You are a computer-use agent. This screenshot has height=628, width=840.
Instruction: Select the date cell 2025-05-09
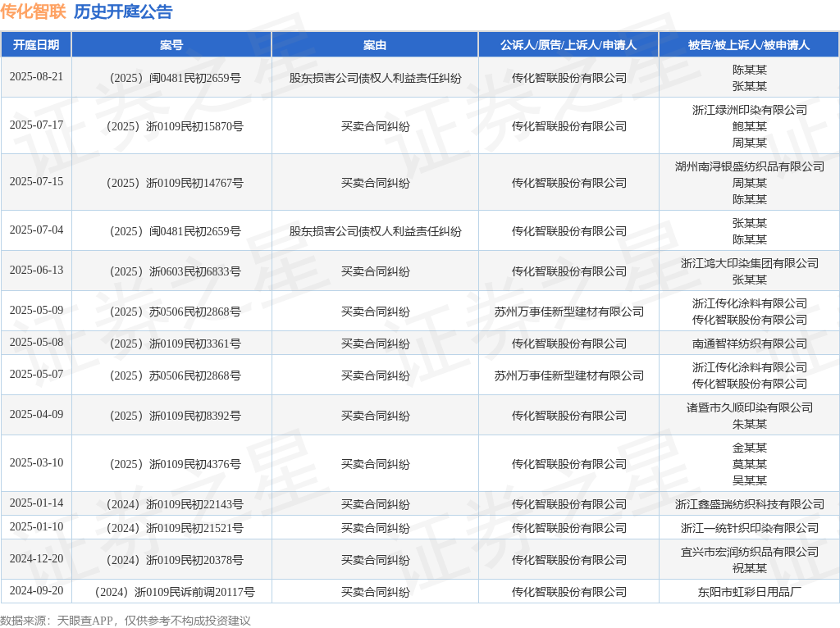36,310
